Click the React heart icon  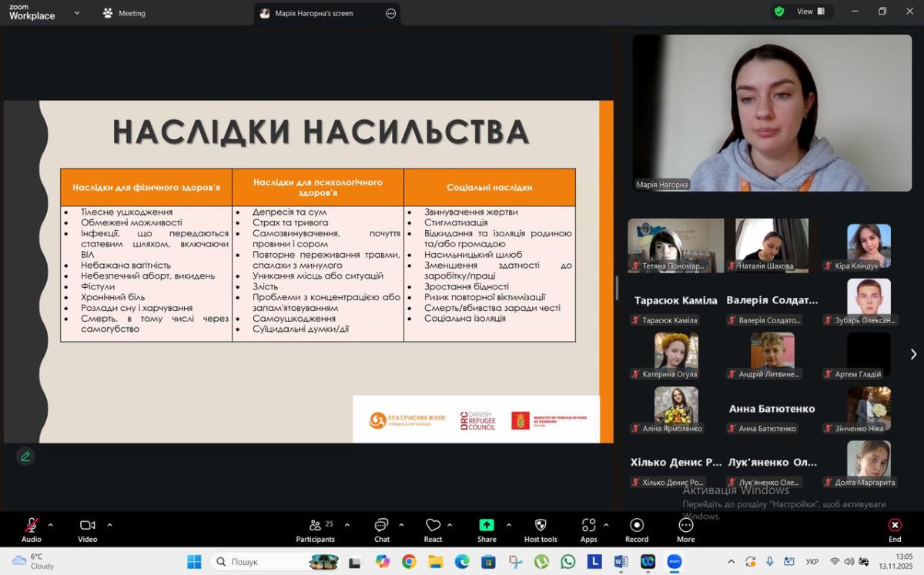click(x=433, y=529)
